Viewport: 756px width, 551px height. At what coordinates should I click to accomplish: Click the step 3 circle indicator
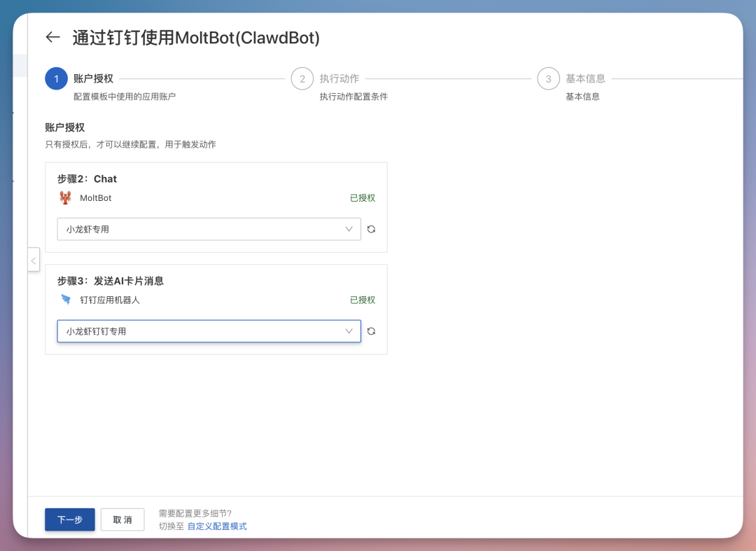coord(548,78)
